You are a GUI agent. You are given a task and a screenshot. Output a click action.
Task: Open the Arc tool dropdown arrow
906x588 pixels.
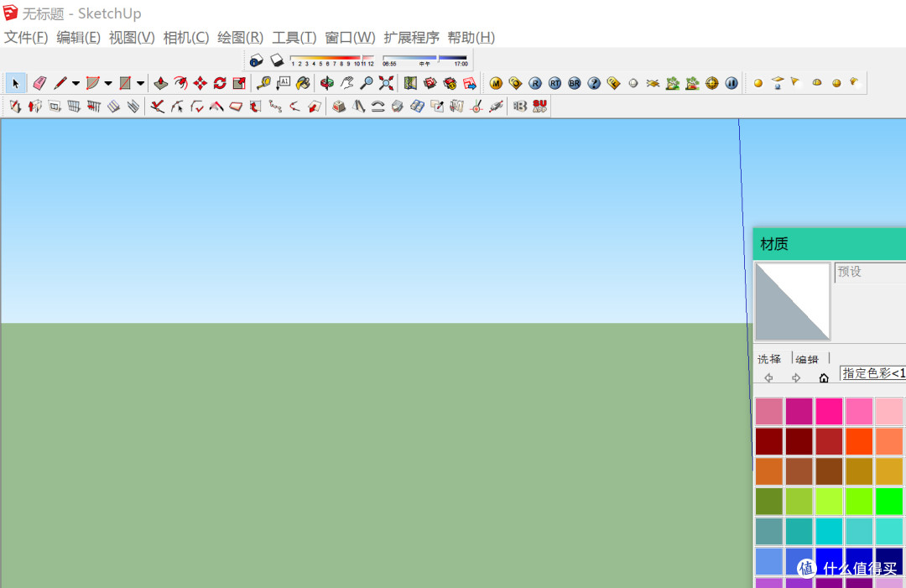(108, 83)
